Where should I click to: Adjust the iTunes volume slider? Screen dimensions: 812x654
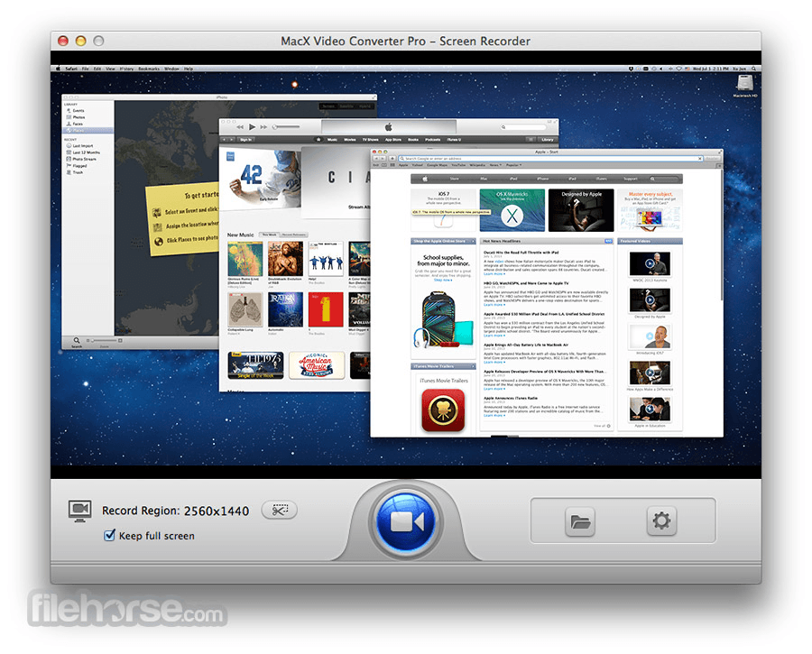(x=287, y=124)
